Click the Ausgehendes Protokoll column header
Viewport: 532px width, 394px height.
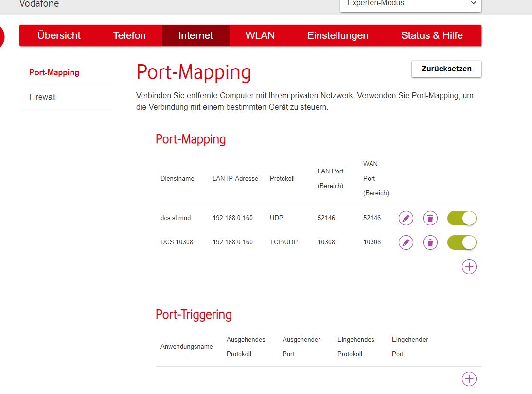pos(246,346)
